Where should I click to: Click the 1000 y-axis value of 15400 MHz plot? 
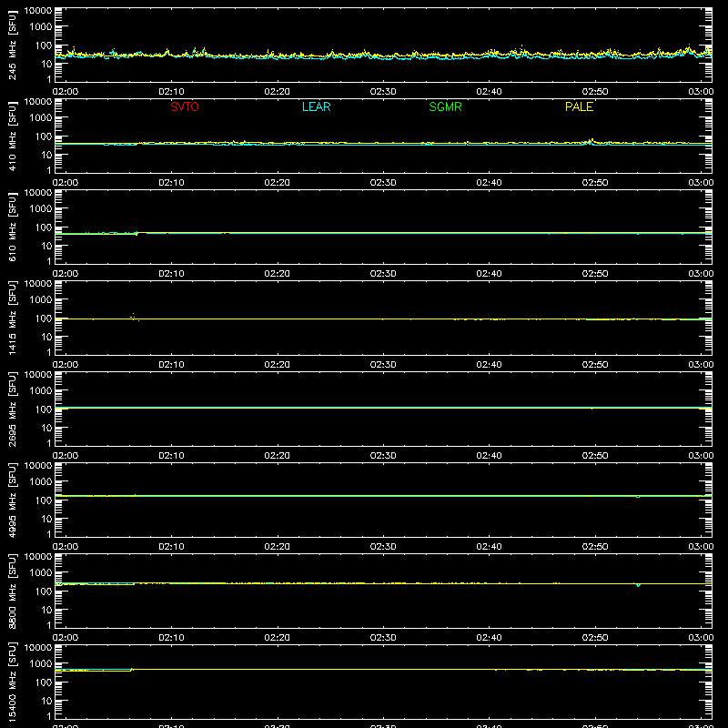point(41,663)
